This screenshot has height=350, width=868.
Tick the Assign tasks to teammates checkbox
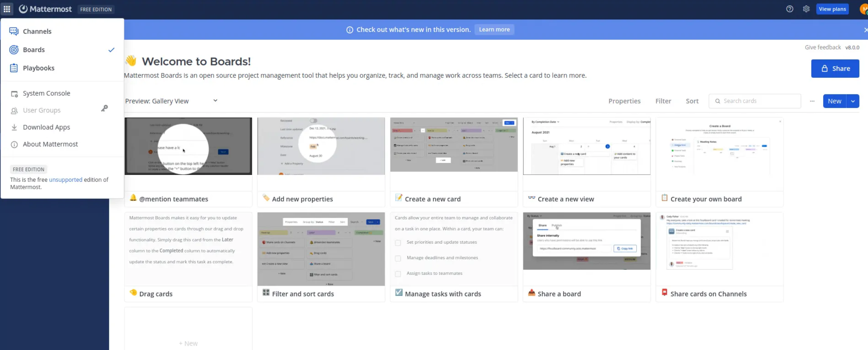(x=398, y=274)
